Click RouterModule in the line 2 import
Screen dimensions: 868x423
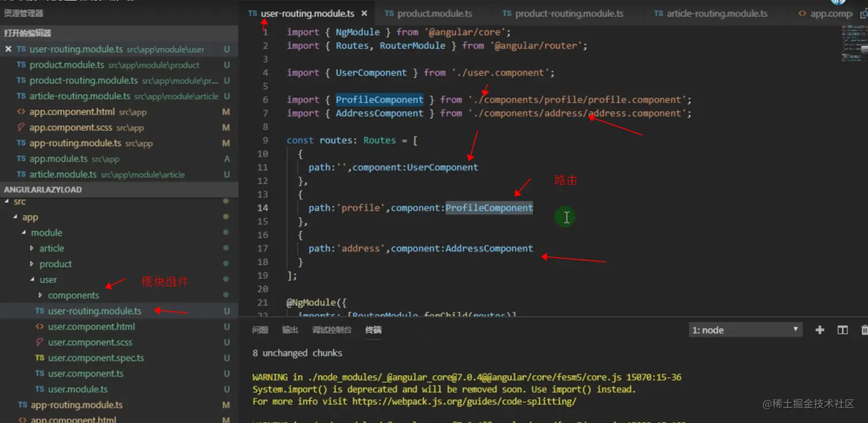click(x=412, y=46)
